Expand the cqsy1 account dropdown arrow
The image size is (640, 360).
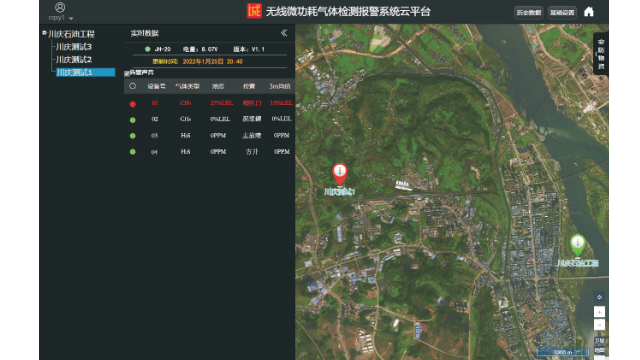coord(71,18)
